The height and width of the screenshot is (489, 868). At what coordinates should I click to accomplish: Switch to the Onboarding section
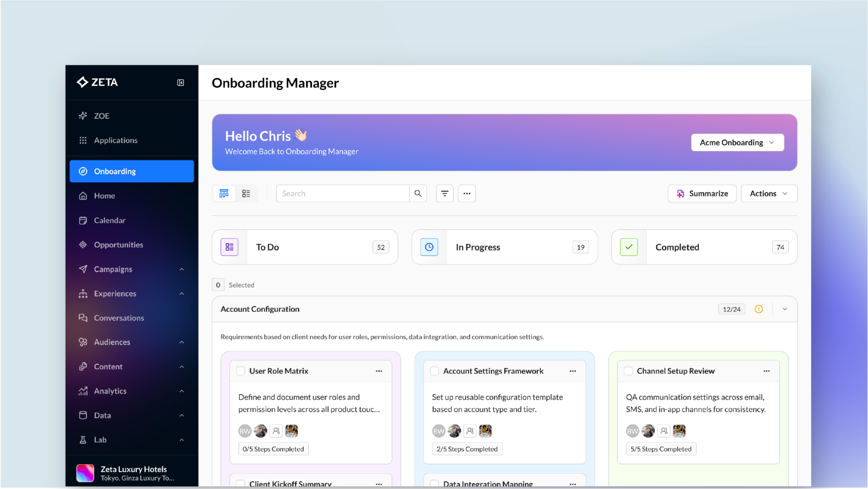(x=114, y=171)
